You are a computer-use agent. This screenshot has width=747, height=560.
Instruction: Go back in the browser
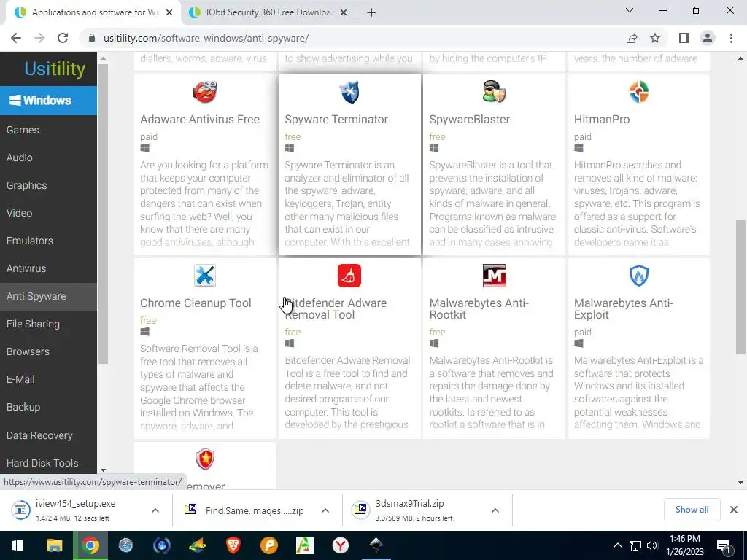pos(16,38)
